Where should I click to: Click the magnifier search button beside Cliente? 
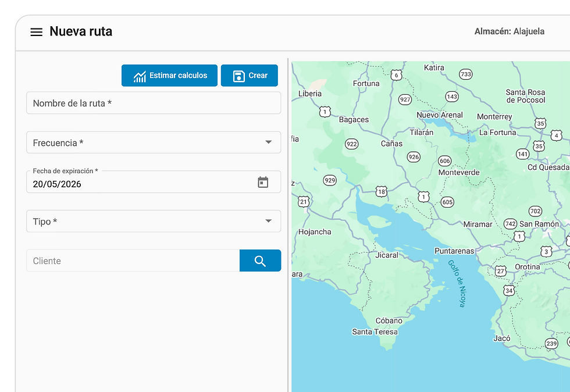(x=261, y=261)
